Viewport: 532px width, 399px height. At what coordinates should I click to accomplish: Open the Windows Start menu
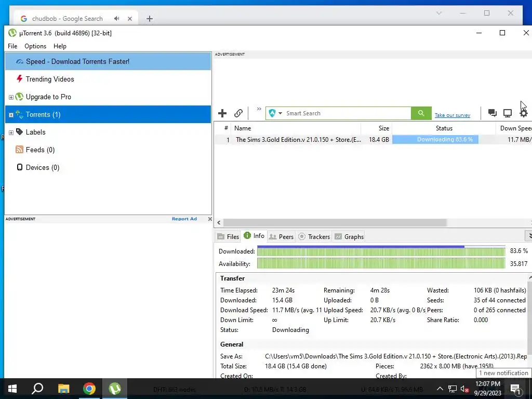tap(12, 389)
